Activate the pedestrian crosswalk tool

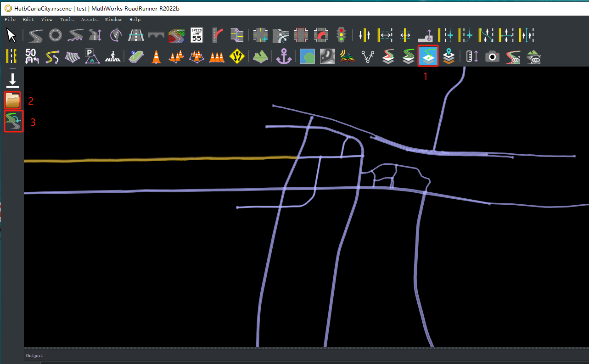coord(112,56)
